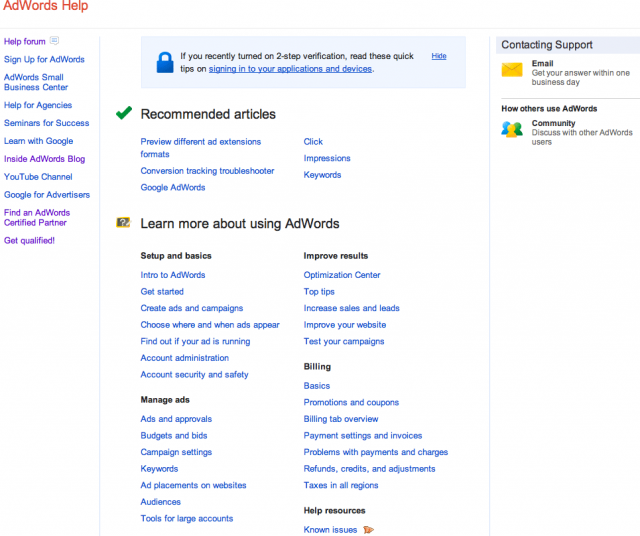Open Create ads and campaigns
This screenshot has width=640, height=536.
point(192,308)
